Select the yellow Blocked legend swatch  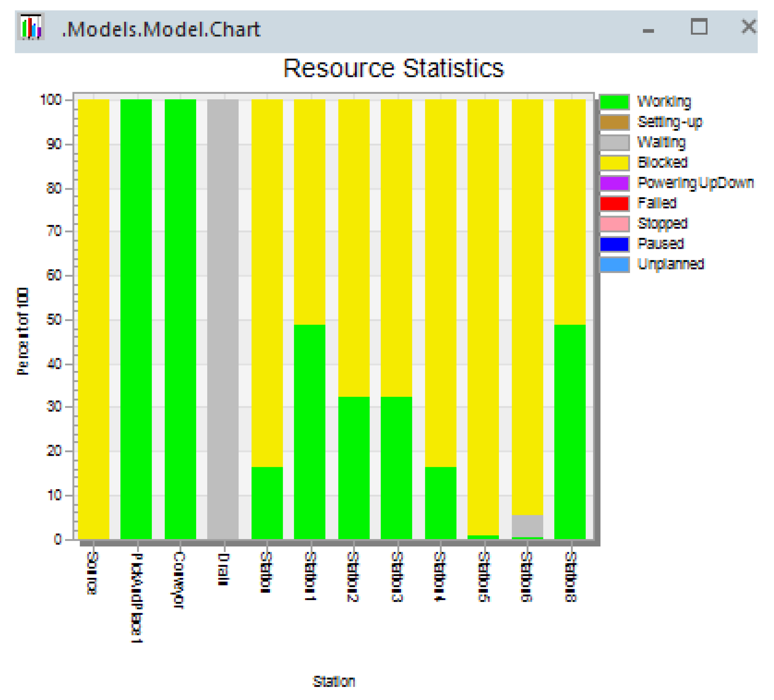(x=614, y=163)
